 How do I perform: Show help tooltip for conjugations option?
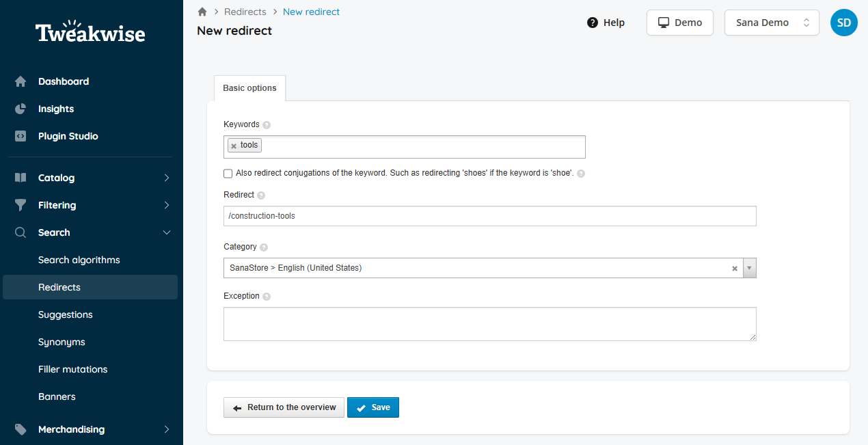581,174
